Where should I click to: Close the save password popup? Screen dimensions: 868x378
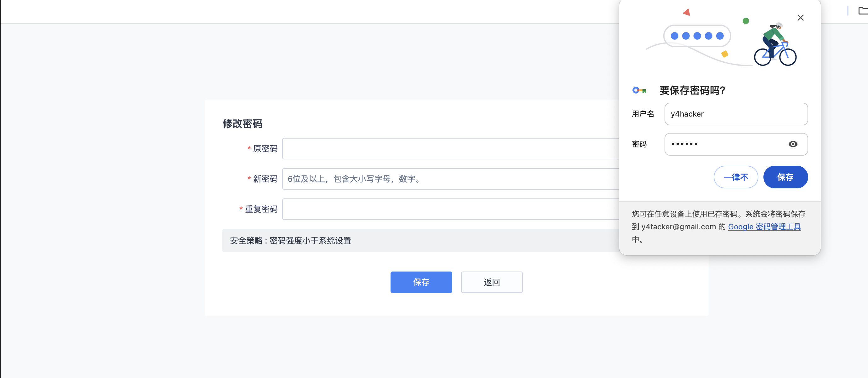click(x=800, y=18)
